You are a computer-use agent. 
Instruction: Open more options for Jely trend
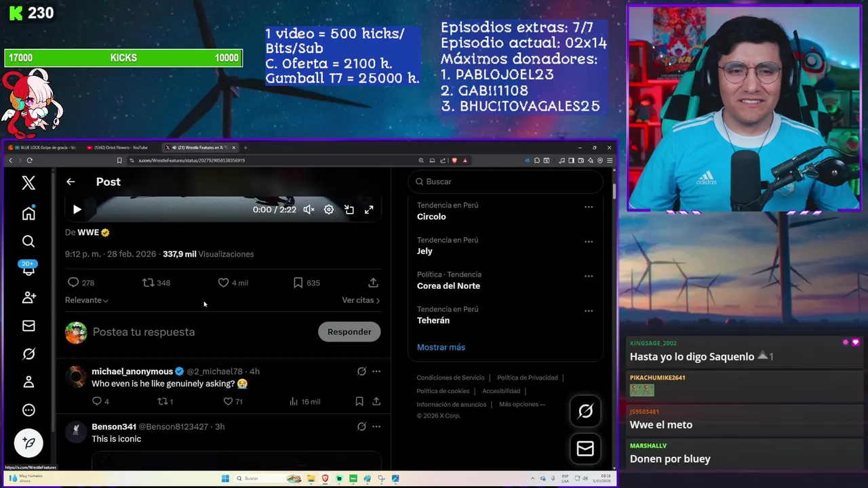[589, 241]
